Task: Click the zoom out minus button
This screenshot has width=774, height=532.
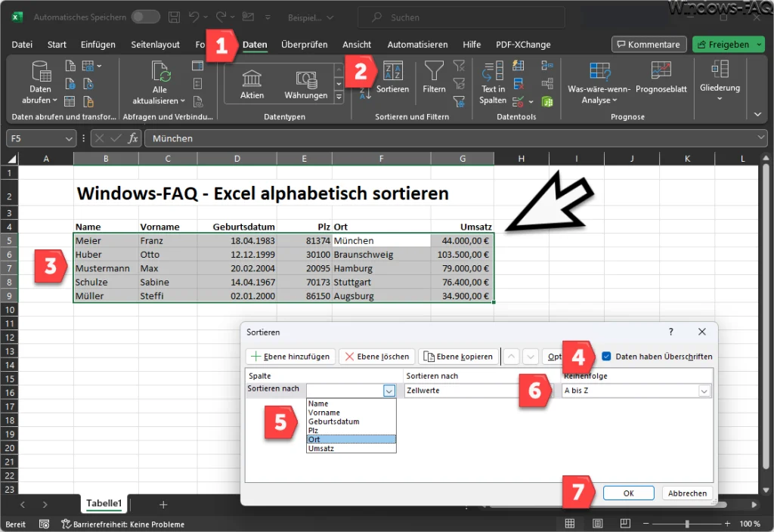Action: pos(646,524)
